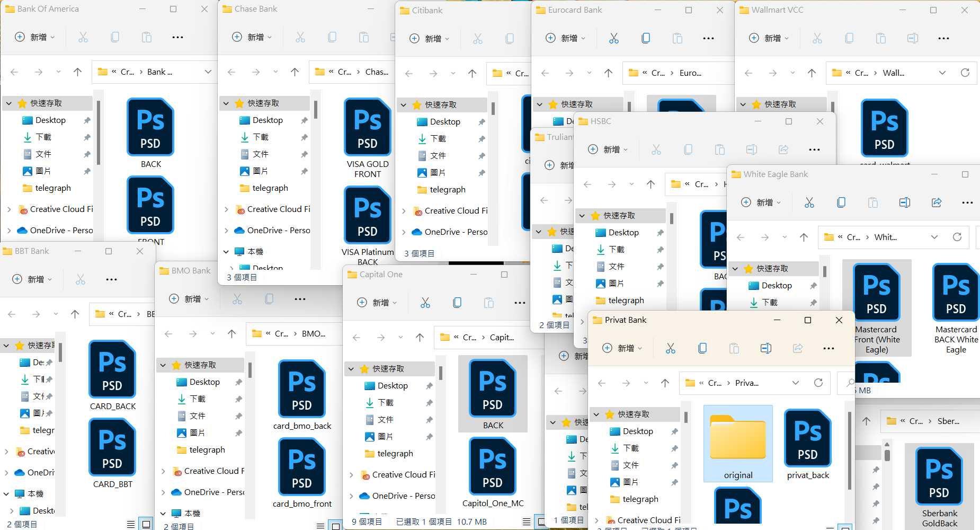Click Cut icon in Privat Bank window
This screenshot has width=980, height=530.
pos(671,348)
